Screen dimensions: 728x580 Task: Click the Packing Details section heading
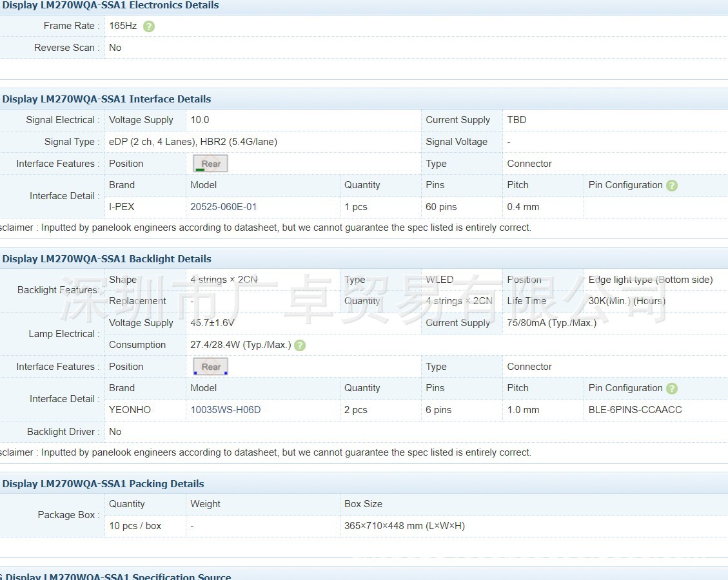point(103,483)
